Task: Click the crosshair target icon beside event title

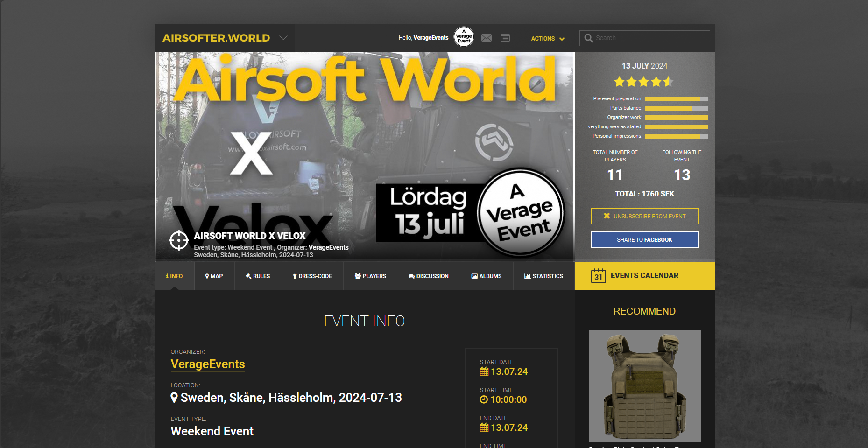Action: coord(179,240)
